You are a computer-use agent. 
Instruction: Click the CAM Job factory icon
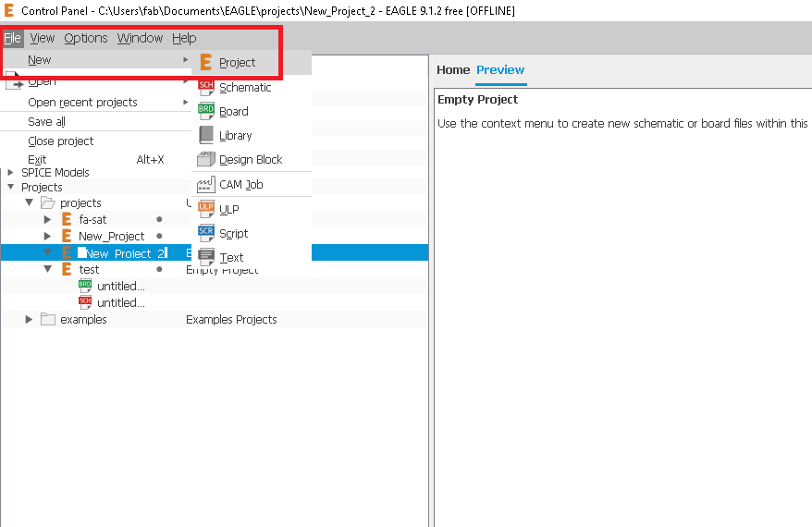(x=205, y=184)
